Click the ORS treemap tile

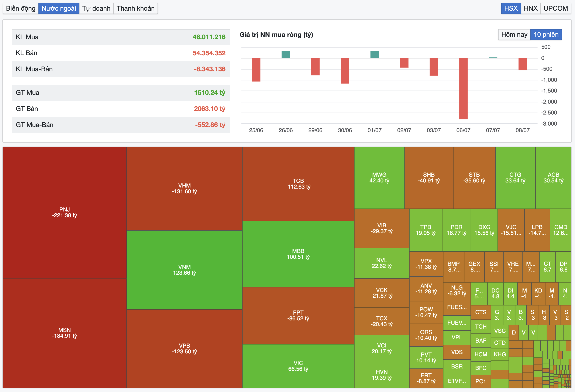(x=426, y=335)
